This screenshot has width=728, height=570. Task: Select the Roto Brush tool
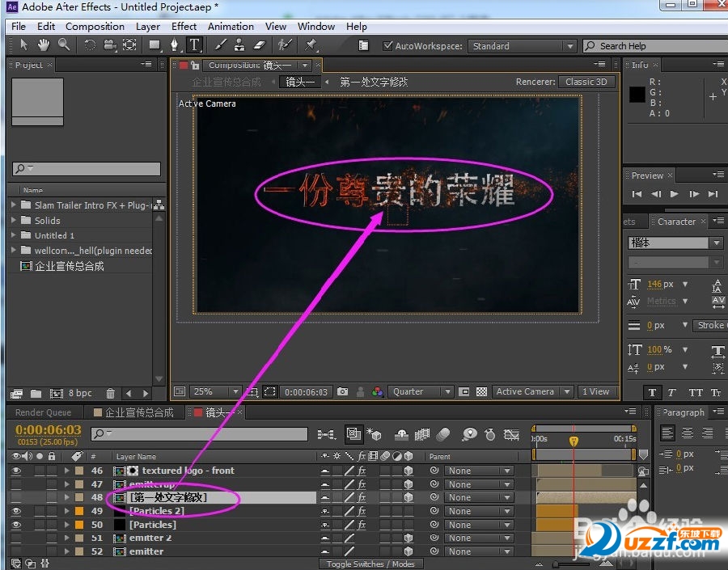pos(284,45)
